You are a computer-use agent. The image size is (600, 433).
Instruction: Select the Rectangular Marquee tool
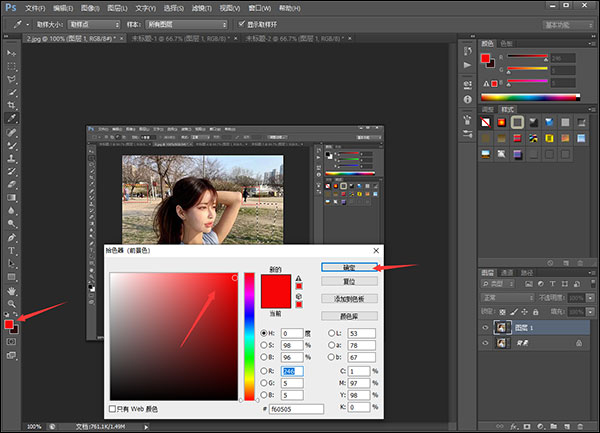click(11, 64)
